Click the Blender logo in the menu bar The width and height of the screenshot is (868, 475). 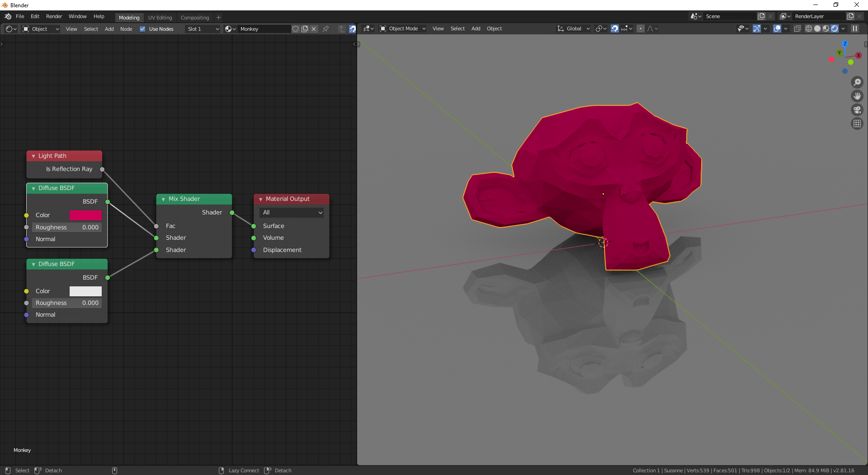click(x=8, y=16)
